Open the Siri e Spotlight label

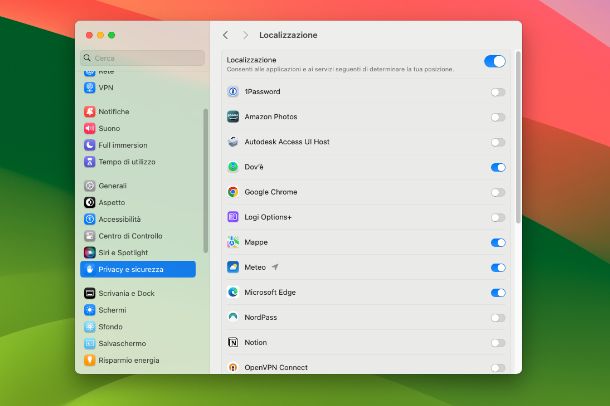click(x=123, y=253)
